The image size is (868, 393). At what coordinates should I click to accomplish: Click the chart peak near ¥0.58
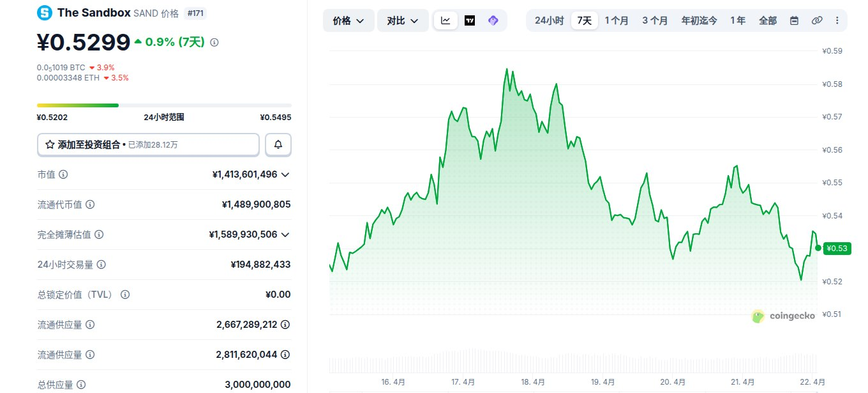(507, 69)
